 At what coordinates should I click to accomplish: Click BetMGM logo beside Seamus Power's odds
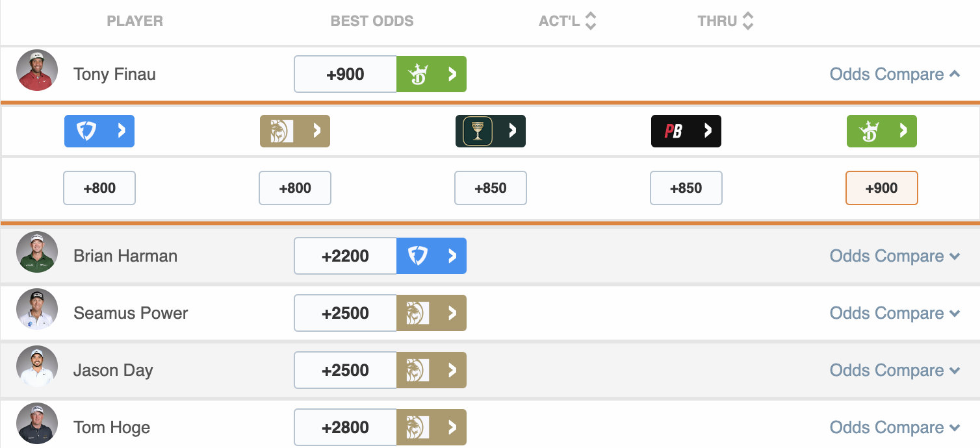pos(432,313)
